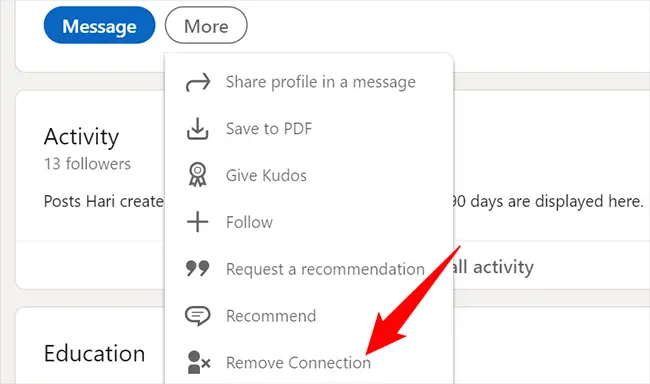Click the Education section heading
The image size is (650, 384).
click(95, 353)
